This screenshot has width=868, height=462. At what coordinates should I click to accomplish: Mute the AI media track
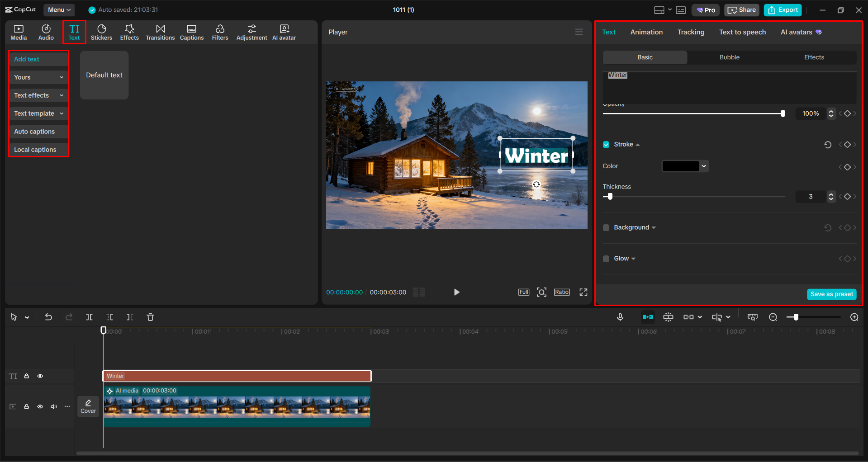[53, 406]
